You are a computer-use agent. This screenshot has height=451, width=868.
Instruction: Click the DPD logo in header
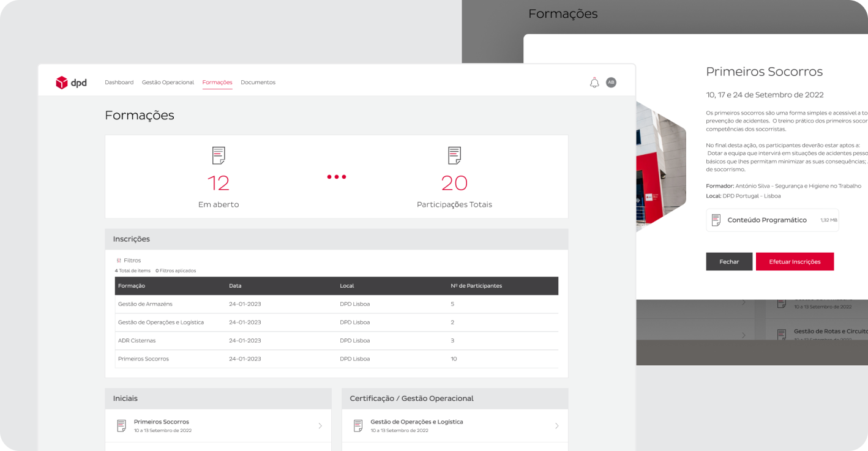coord(71,83)
